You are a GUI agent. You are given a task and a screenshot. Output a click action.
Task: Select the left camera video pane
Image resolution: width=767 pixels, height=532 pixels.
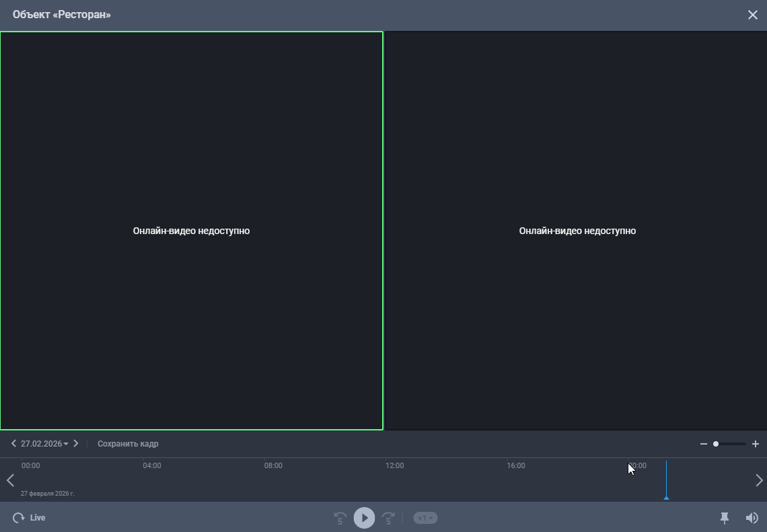point(191,231)
